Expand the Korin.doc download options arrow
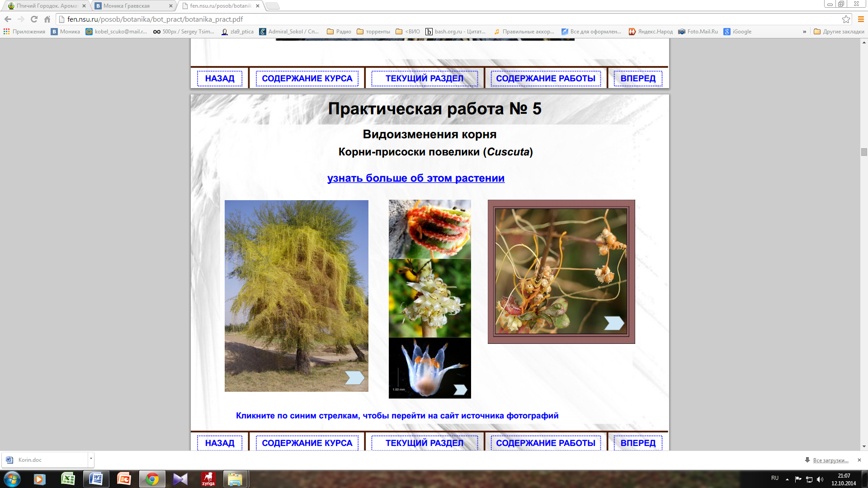 pos(91,459)
